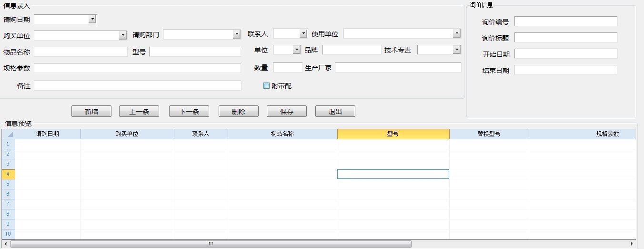Expand the 单位 combo box
Screen dimensions: 644x249
click(297, 50)
